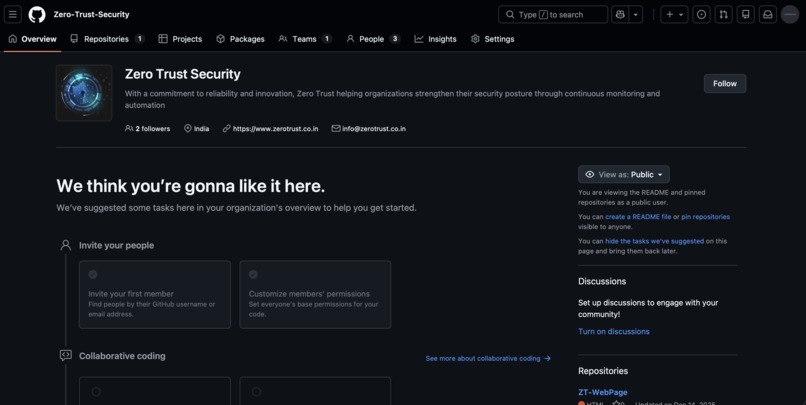Open the View as: Public dropdown
806x405 pixels.
(x=624, y=175)
